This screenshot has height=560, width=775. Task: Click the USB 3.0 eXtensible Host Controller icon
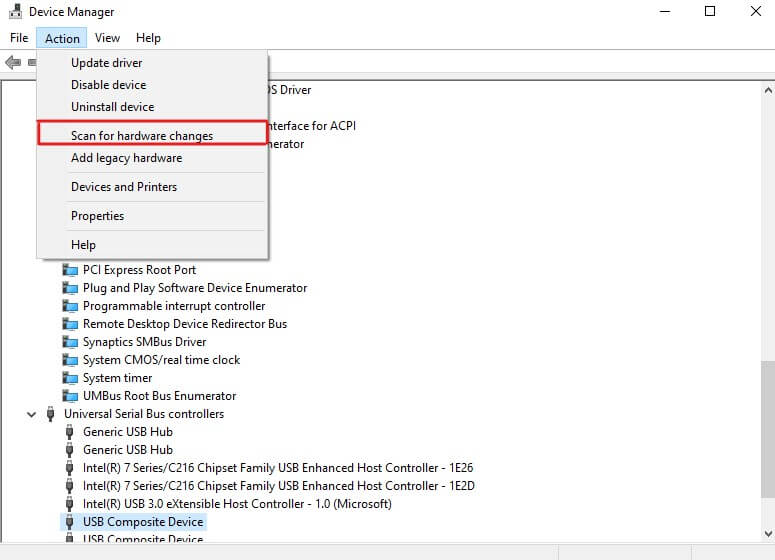point(70,504)
